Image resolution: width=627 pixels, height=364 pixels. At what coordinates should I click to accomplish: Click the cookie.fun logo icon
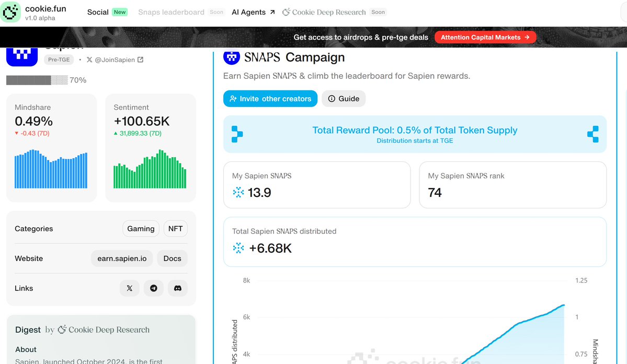click(10, 12)
